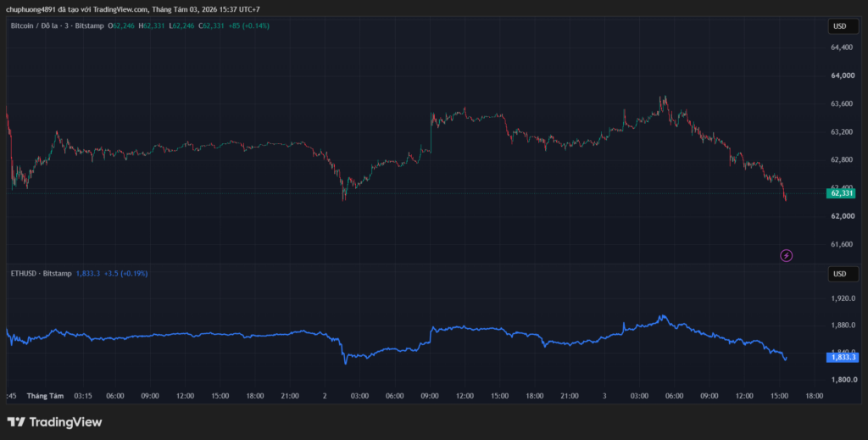Select the blue 1,833.3 price label on axis
This screenshot has height=440, width=868.
coord(842,357)
